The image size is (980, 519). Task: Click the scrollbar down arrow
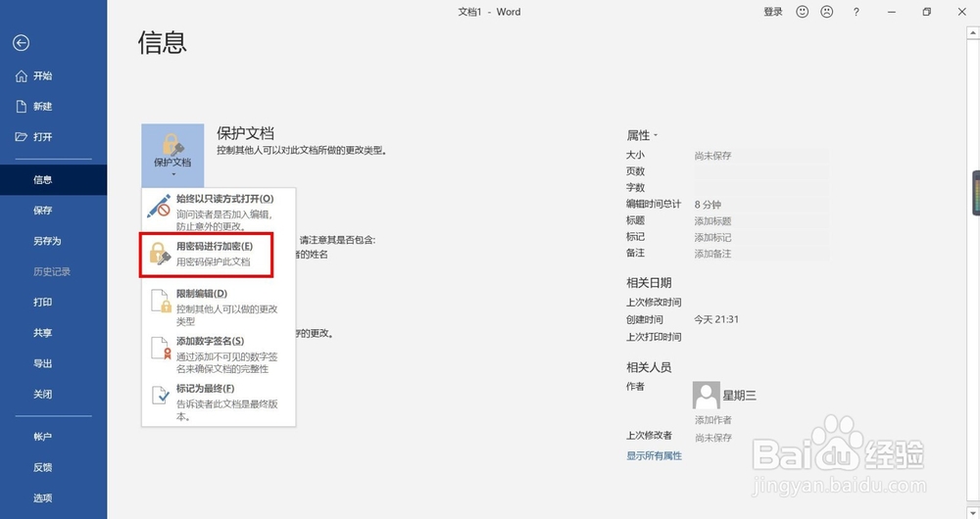tap(972, 512)
